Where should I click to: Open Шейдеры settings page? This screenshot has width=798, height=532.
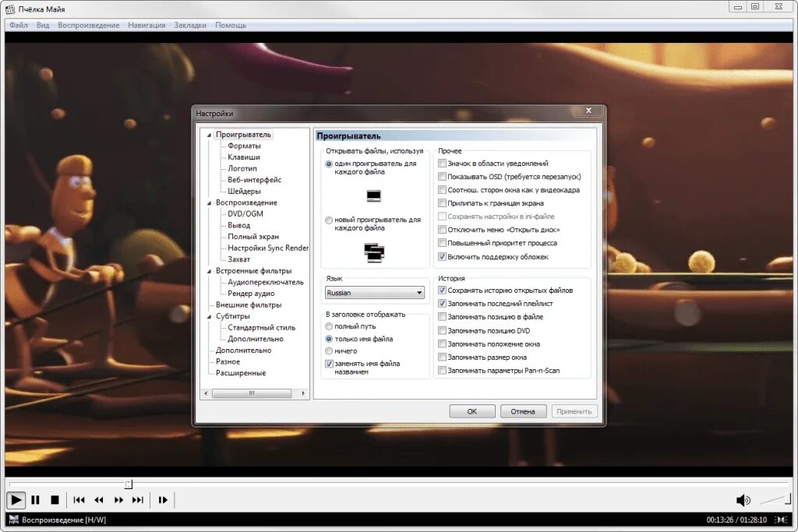pyautogui.click(x=244, y=192)
